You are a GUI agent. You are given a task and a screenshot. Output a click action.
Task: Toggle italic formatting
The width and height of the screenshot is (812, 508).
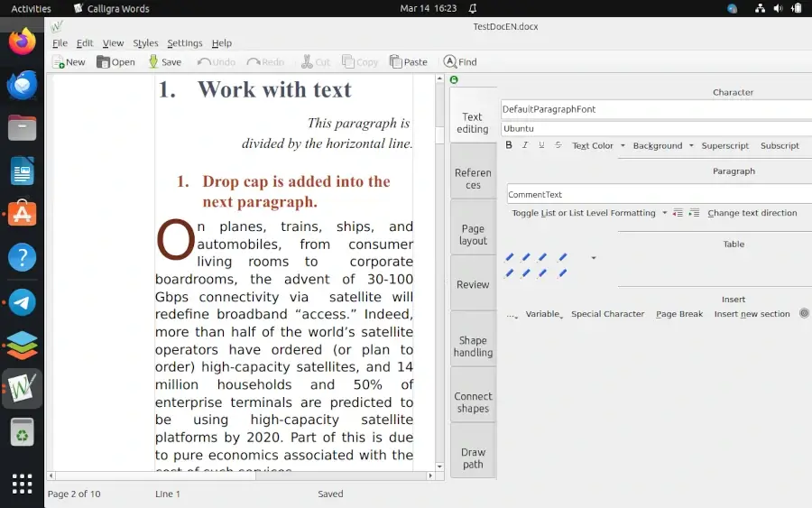(x=525, y=145)
